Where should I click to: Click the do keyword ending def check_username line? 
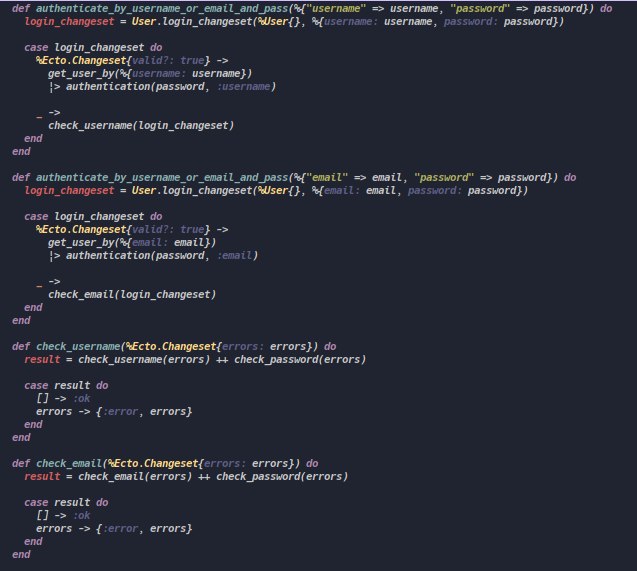[330, 346]
